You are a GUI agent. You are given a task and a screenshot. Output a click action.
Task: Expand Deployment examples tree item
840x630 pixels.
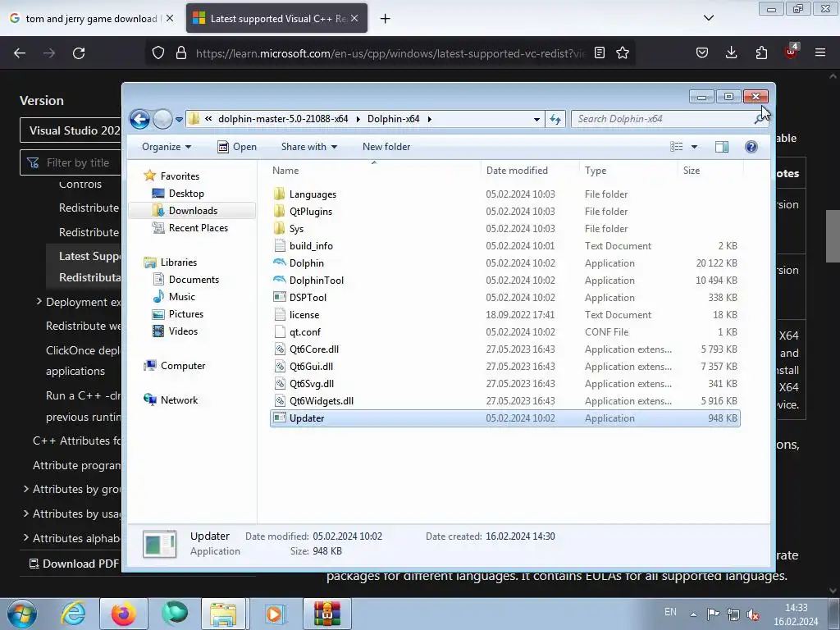pos(39,302)
